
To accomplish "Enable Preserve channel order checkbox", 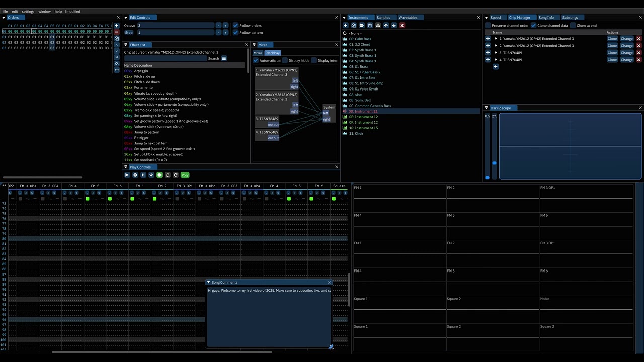I will (488, 26).
